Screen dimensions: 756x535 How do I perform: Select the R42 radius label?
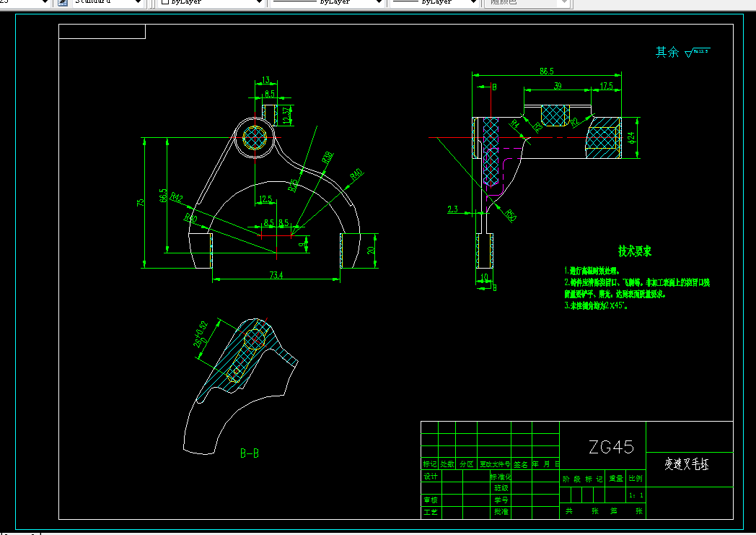[x=177, y=197]
